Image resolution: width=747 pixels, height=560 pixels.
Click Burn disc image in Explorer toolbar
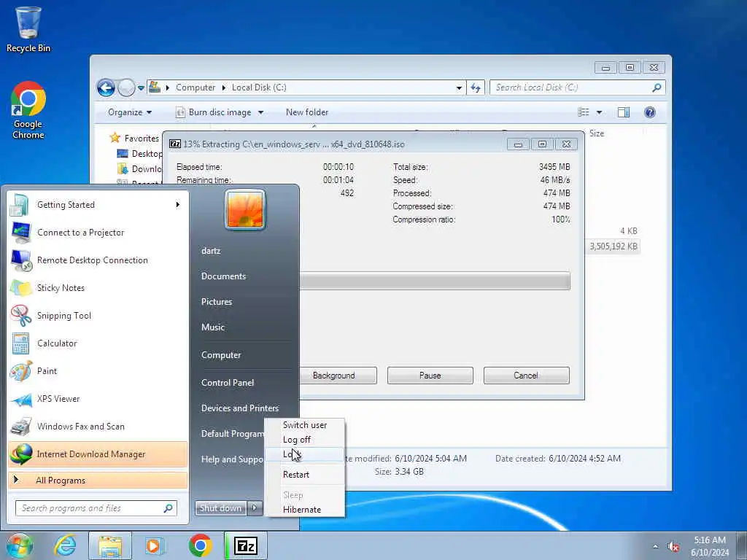pos(215,112)
